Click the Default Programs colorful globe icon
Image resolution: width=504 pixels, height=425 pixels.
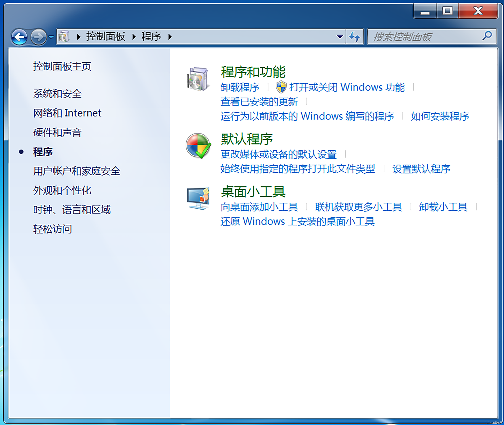[x=198, y=146]
